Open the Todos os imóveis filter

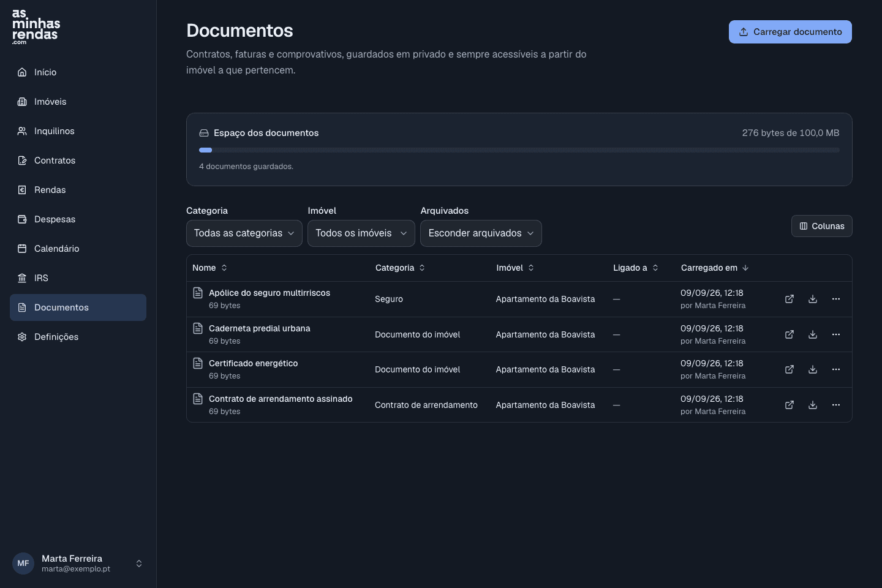[361, 233]
